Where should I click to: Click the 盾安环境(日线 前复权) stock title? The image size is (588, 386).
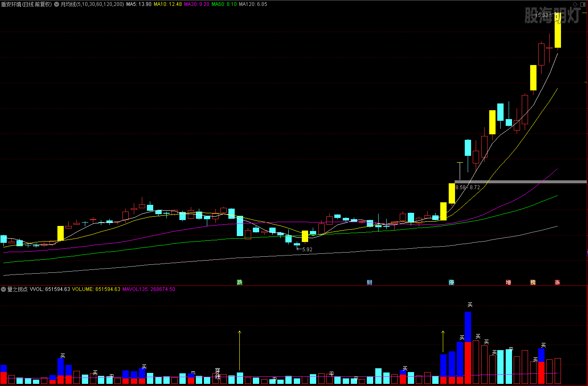tap(26, 4)
